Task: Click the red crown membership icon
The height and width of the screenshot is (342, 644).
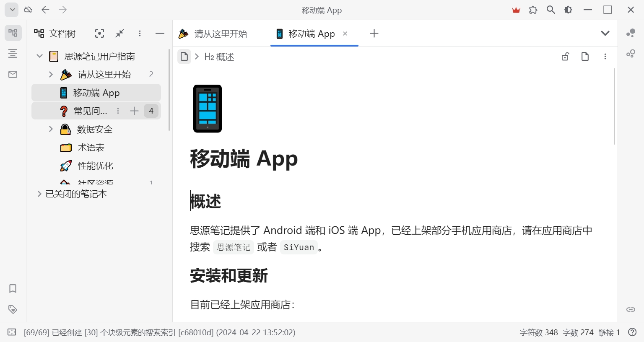Action: 516,10
